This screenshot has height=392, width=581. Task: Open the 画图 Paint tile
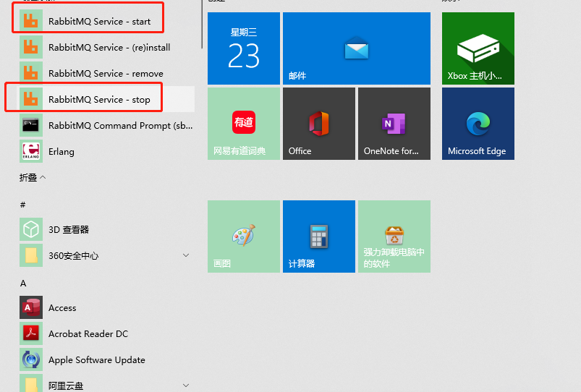(x=244, y=237)
